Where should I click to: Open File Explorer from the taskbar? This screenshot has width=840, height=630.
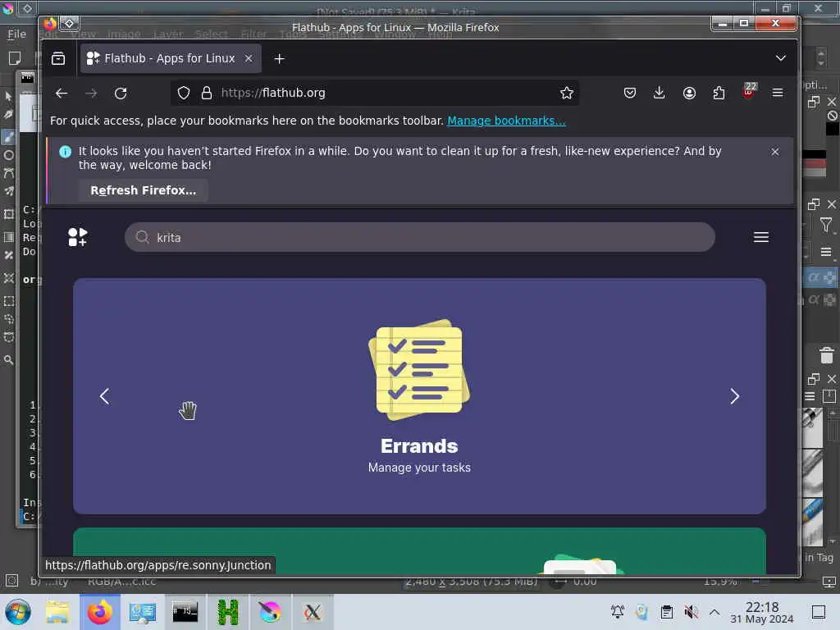pyautogui.click(x=57, y=612)
